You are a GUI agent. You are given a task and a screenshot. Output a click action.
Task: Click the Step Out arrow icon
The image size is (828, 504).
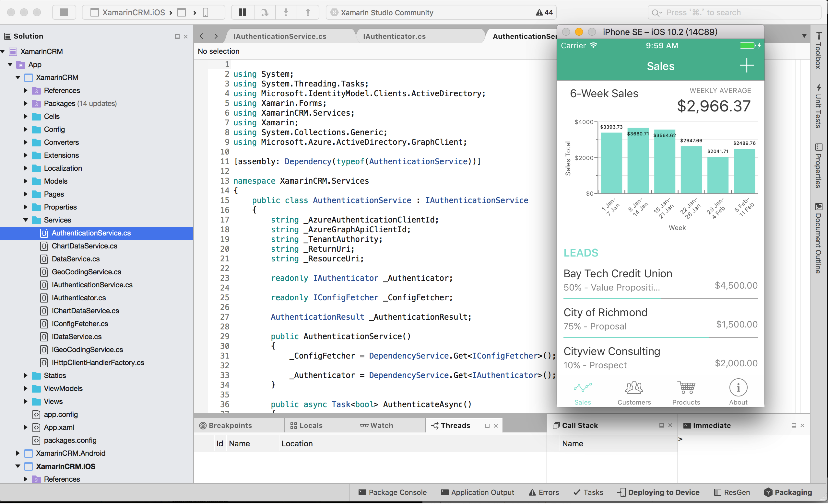307,12
